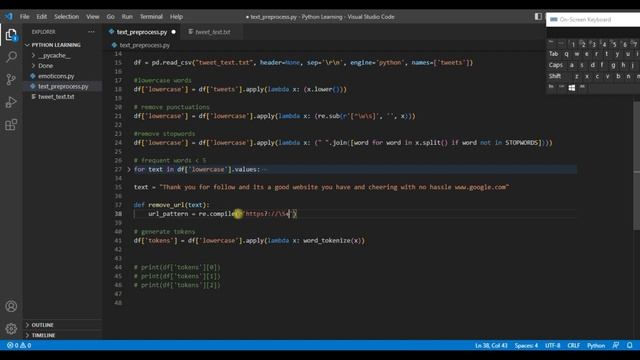Open the Go menu
640x360 pixels.
coord(111,17)
